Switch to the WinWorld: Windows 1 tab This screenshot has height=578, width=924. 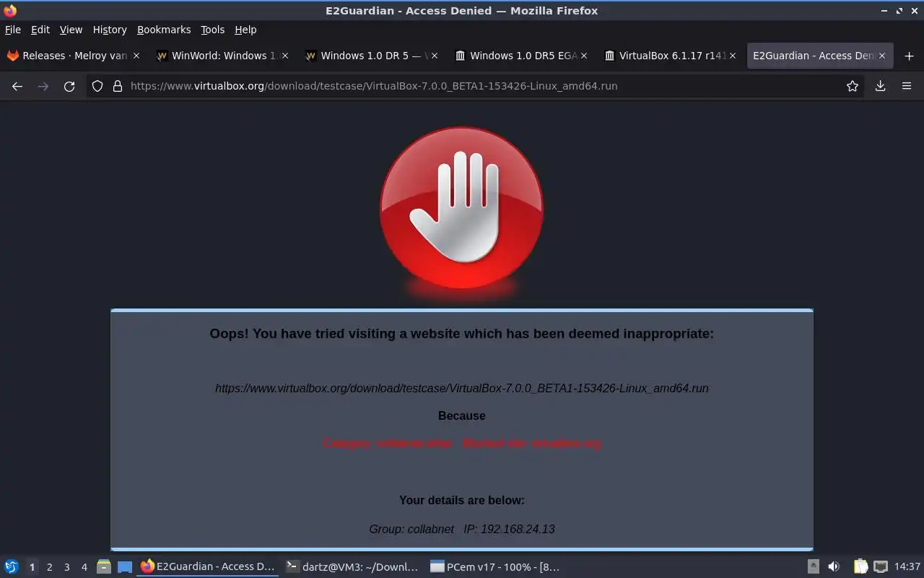tap(222, 56)
